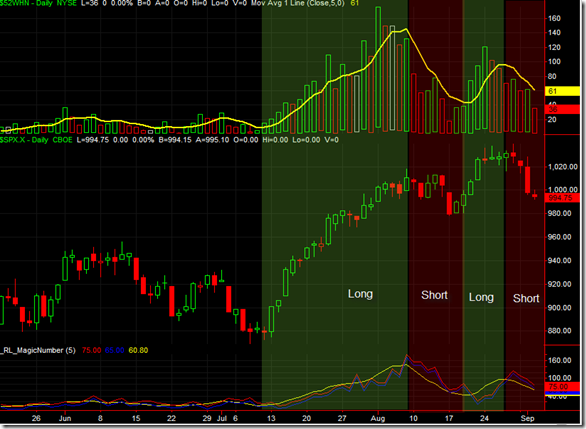Click the 13 date label on time axis
This screenshot has width=586, height=429.
pyautogui.click(x=271, y=418)
